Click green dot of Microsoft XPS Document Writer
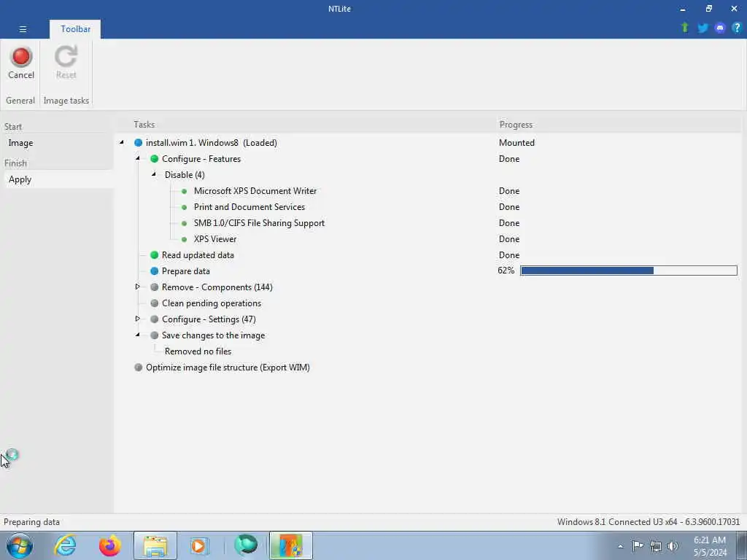This screenshot has width=747, height=560. point(185,191)
